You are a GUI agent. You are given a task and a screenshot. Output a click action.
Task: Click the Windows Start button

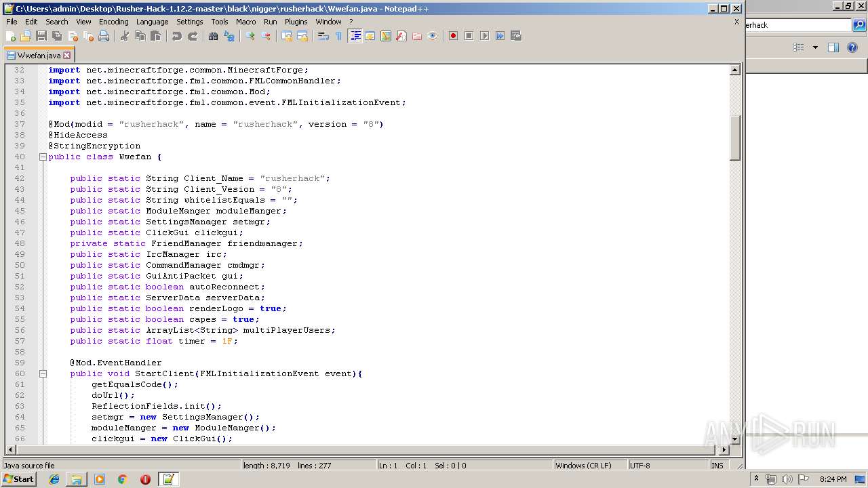pos(19,479)
